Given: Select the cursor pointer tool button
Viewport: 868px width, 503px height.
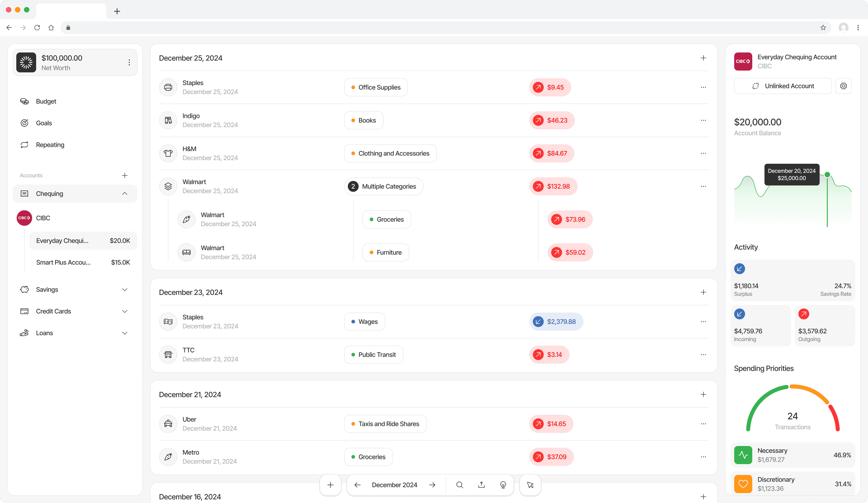Looking at the screenshot, I should click(x=530, y=485).
